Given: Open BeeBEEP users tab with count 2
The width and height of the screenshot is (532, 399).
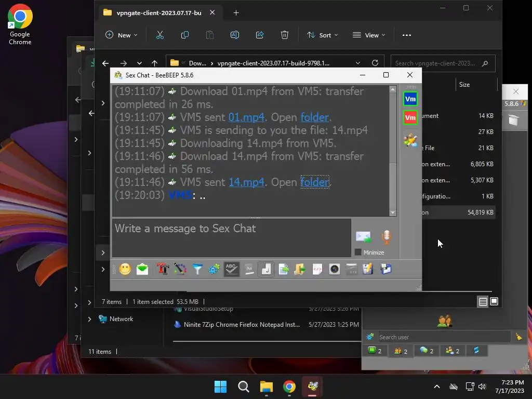Looking at the screenshot, I should coord(401,351).
